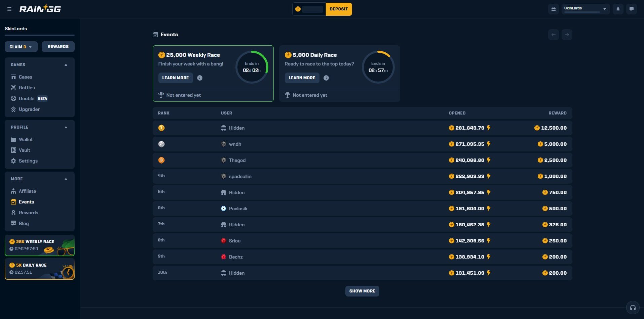Click user name Bechz
This screenshot has width=644, height=319.
236,257
